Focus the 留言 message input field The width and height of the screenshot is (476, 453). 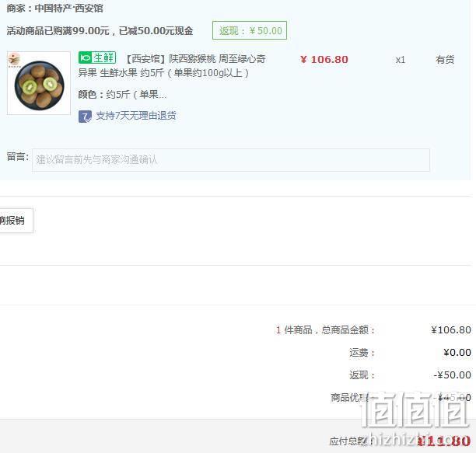pyautogui.click(x=231, y=160)
